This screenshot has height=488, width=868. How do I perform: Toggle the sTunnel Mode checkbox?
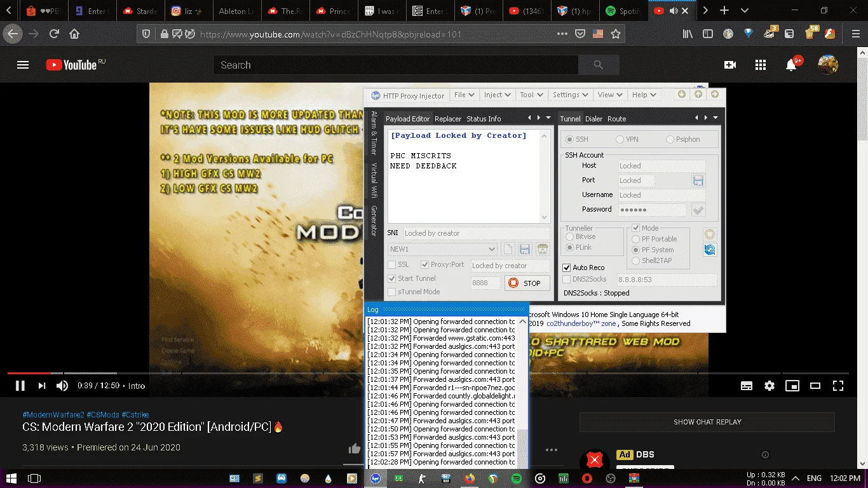click(414, 292)
